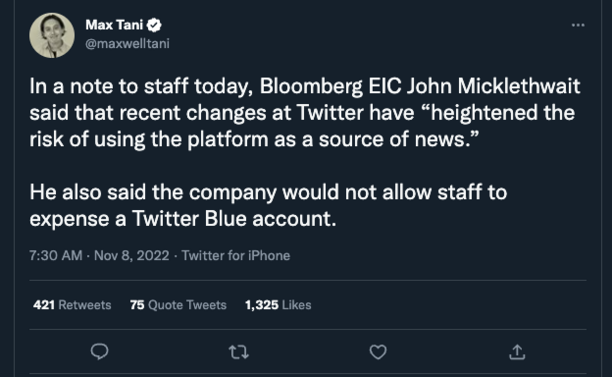The image size is (612, 377).
Task: Click the blue verified badge beside Max Tani
Action: point(154,25)
